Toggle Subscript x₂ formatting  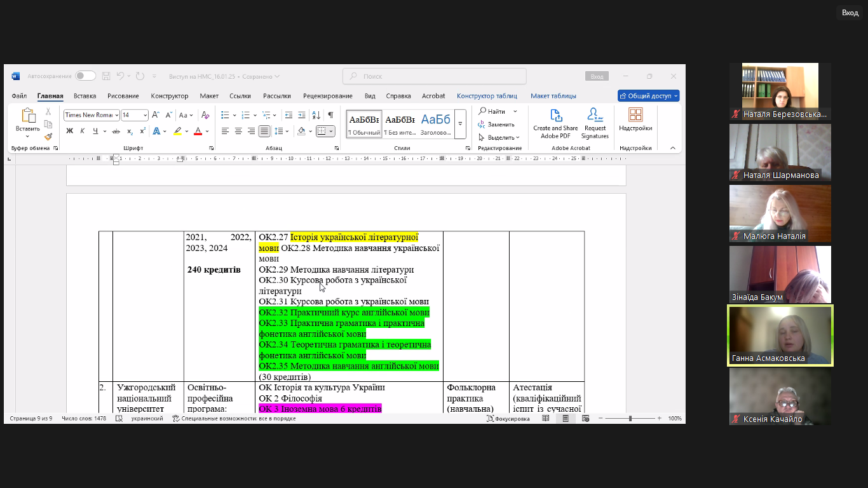(130, 131)
